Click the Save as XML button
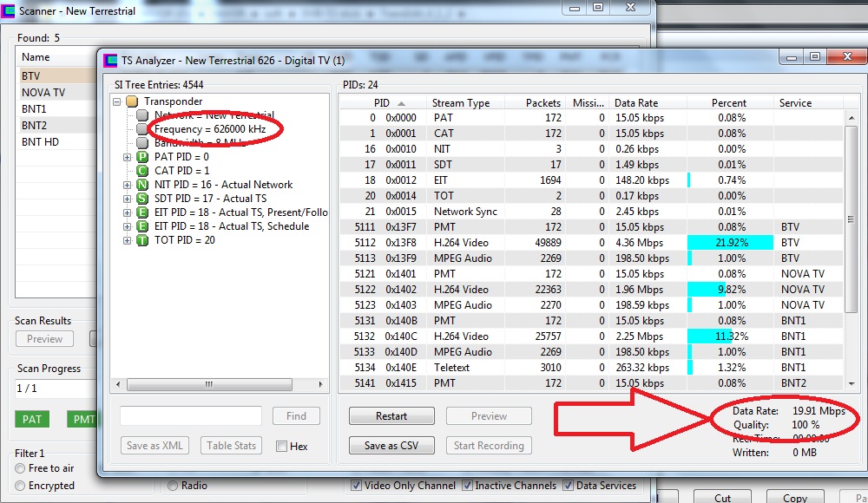The image size is (868, 503). click(155, 446)
